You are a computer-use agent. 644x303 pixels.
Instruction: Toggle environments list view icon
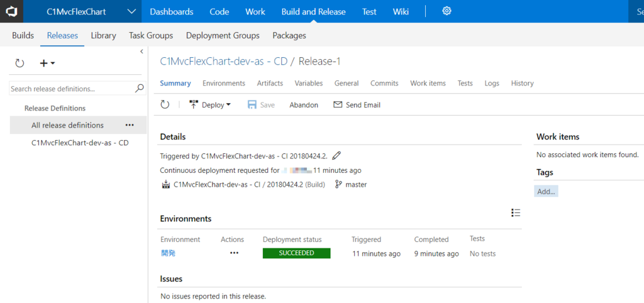pos(516,212)
